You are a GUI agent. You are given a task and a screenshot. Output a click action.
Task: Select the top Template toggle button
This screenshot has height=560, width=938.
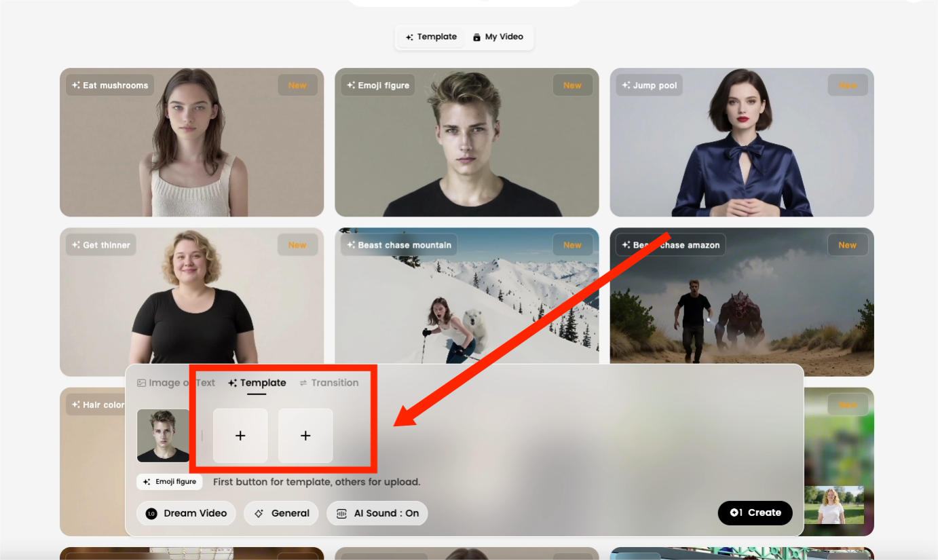431,37
